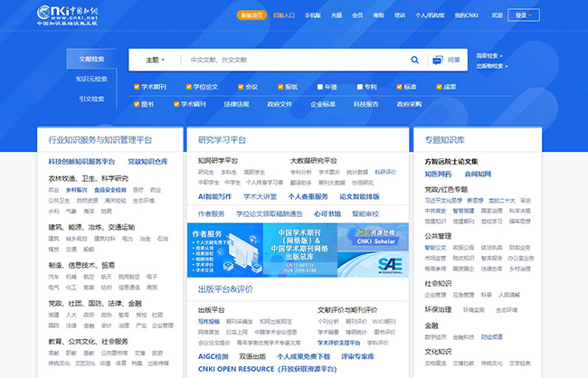This screenshot has height=378, width=588.
Task: Uncheck the 学术辑刊 checkbox
Action: coord(176,104)
